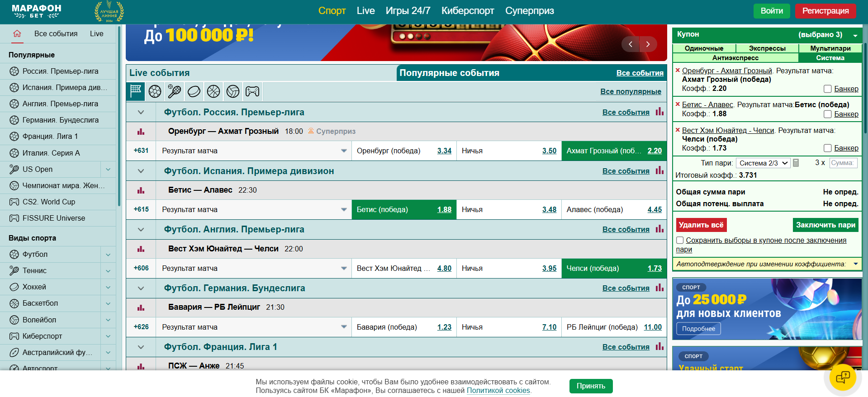Open statistics icon for Russia Premier League
This screenshot has height=397, width=868.
click(659, 112)
